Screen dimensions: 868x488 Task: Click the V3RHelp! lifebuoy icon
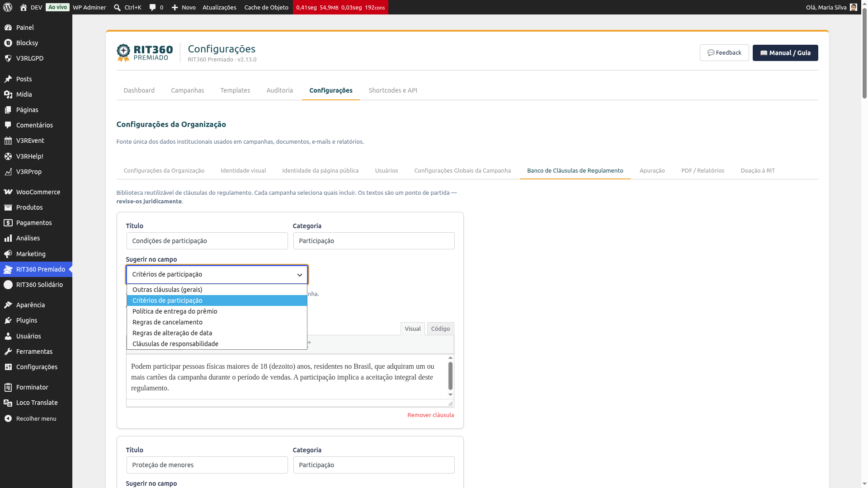[x=8, y=156]
